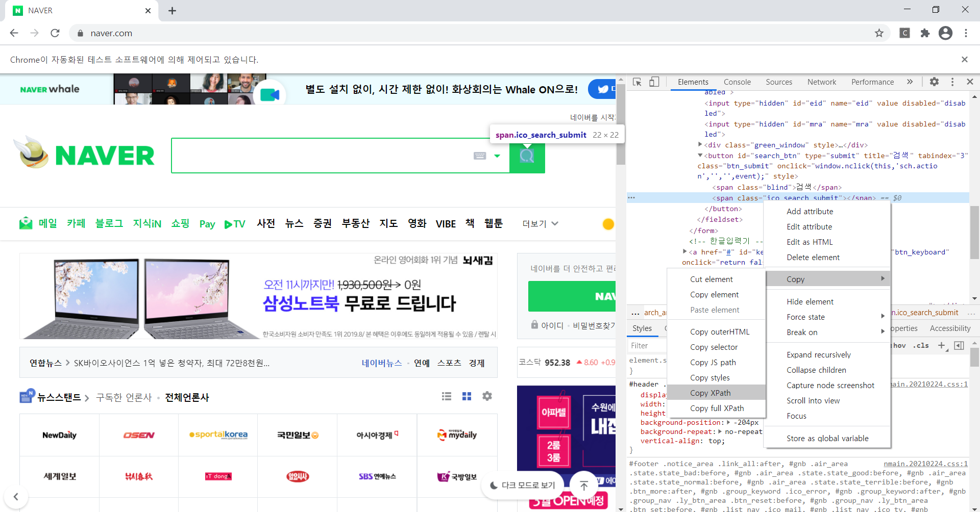
Task: Open Chrome profile avatar
Action: pos(945,33)
